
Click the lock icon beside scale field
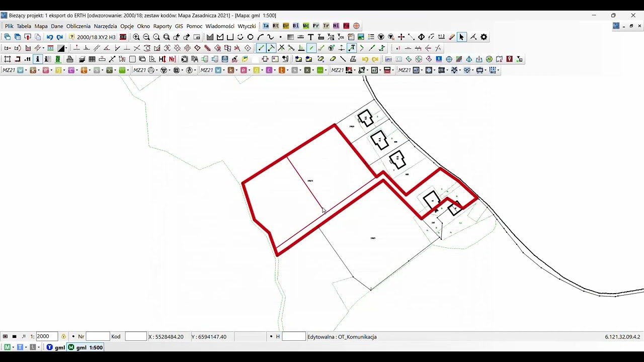[63, 336]
